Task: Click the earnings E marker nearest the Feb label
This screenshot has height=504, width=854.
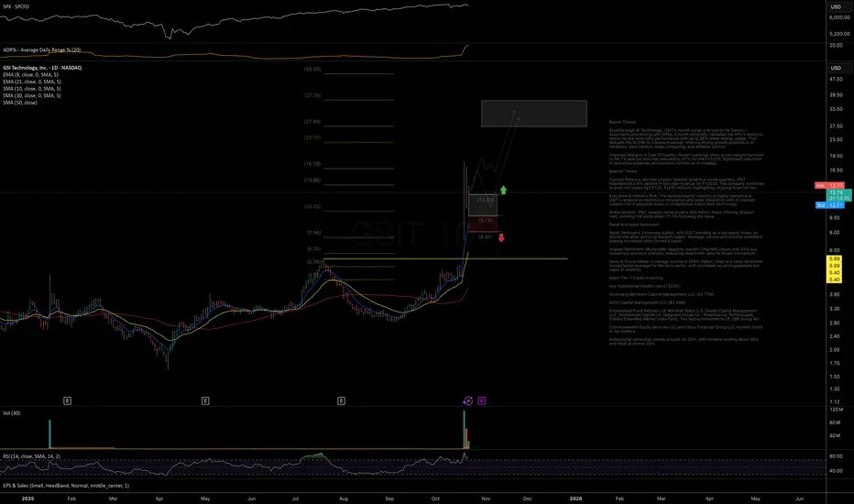Action: click(x=67, y=401)
